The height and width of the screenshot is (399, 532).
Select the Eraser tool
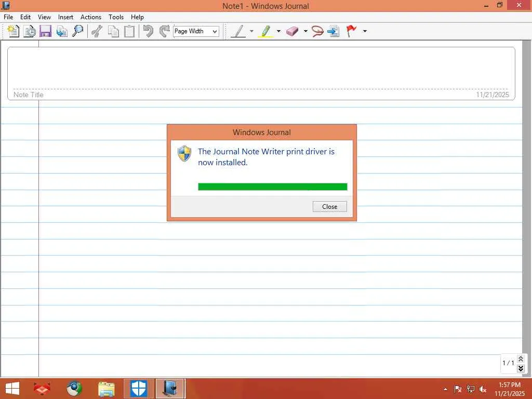[292, 31]
